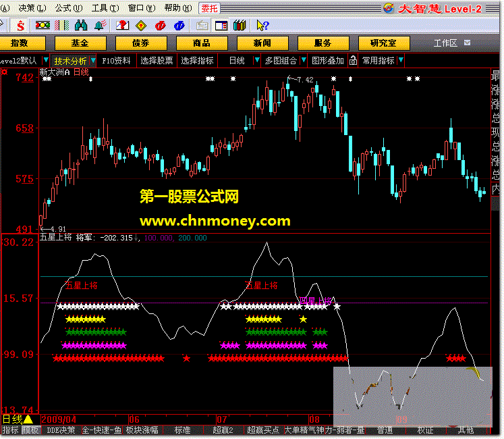This screenshot has height=439, width=504.
Task: Click the 大智慧 logo icon in title bar
Action: 389,8
